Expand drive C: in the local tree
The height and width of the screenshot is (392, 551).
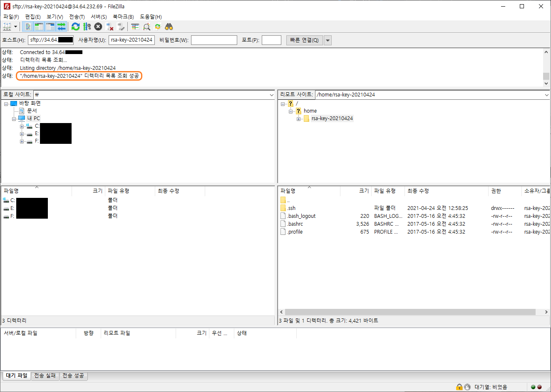point(22,126)
